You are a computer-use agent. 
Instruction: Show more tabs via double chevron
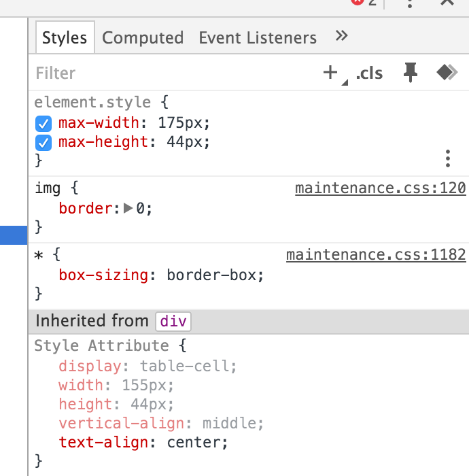click(342, 37)
